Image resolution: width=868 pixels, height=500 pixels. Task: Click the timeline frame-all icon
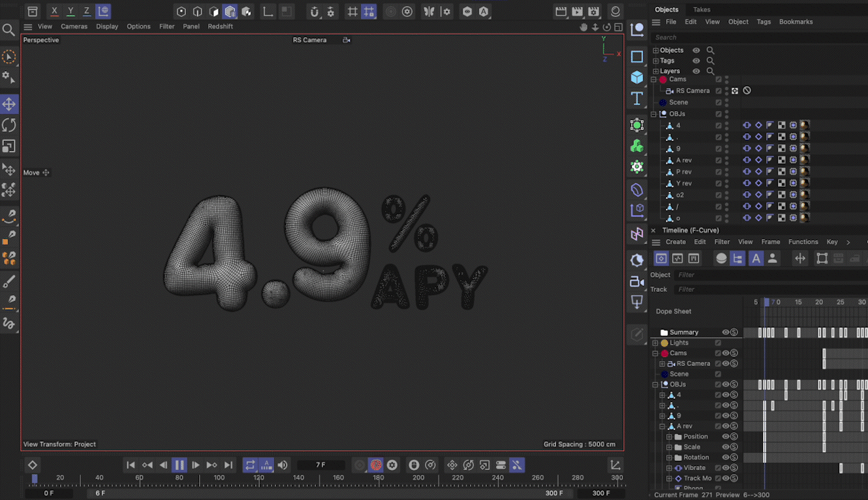[822, 258]
